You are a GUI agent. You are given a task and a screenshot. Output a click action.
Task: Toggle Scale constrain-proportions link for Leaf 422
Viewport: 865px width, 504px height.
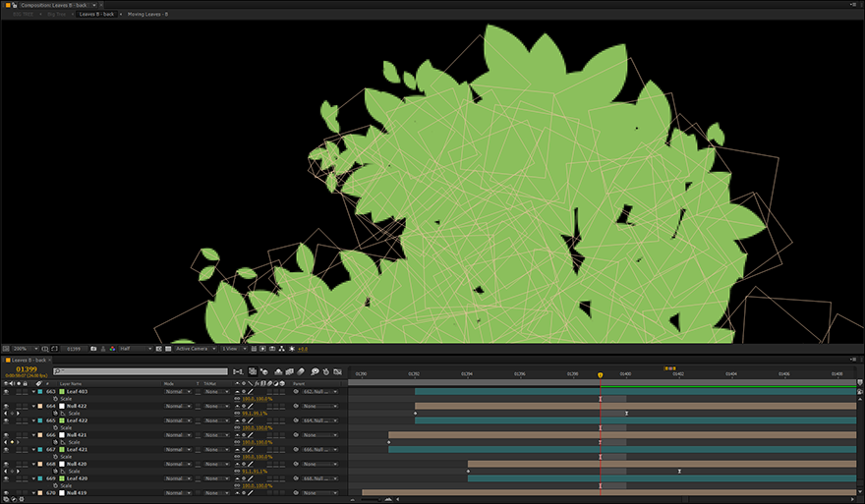[237, 428]
